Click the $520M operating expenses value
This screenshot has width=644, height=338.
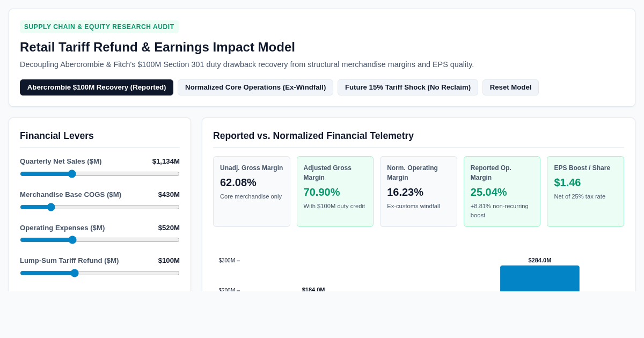pos(169,228)
